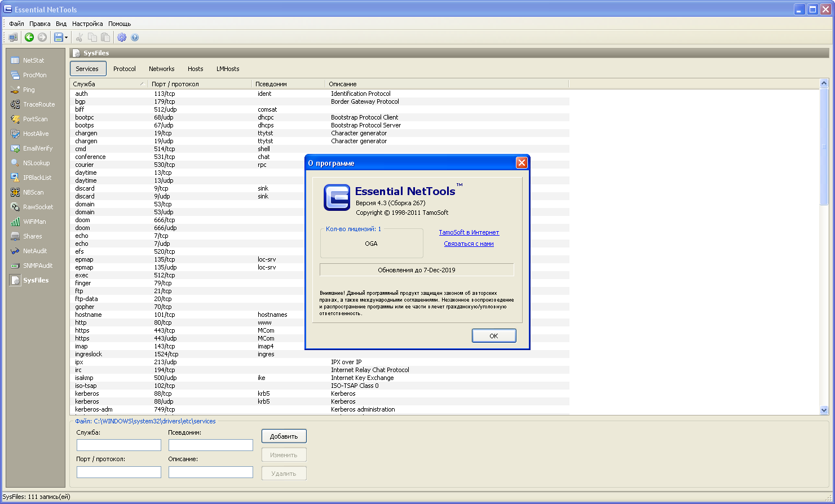
Task: Open the RawSocket tool
Action: click(38, 207)
